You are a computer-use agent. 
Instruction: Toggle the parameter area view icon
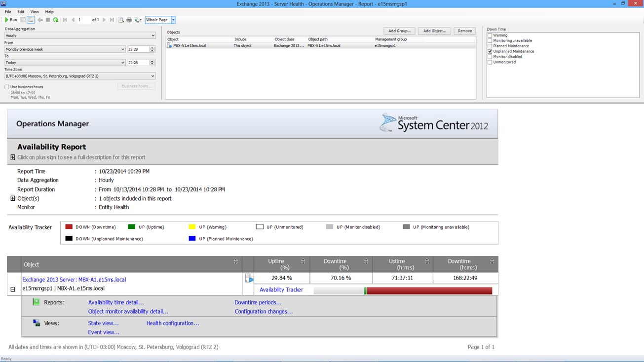[23, 20]
